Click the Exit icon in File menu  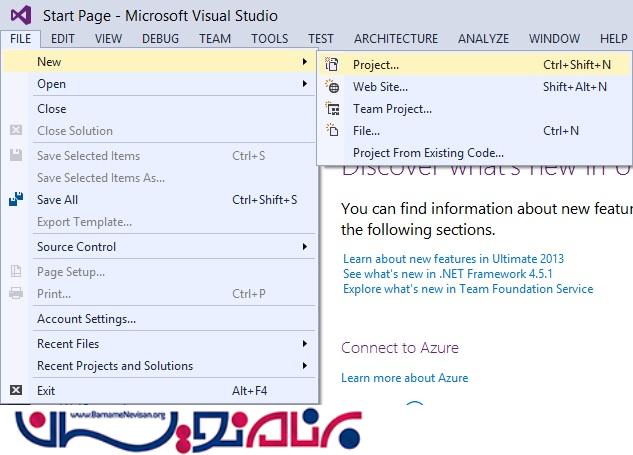pyautogui.click(x=16, y=391)
